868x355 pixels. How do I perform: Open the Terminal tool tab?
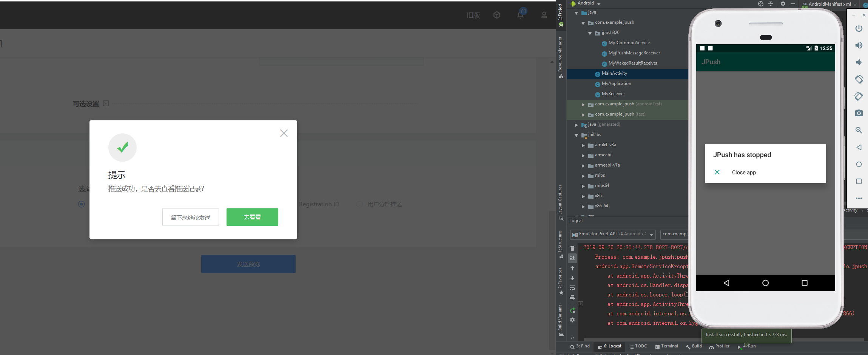[667, 346]
